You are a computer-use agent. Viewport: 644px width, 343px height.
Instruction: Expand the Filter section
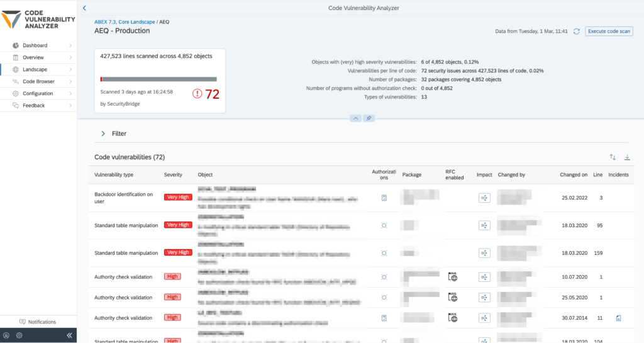103,133
